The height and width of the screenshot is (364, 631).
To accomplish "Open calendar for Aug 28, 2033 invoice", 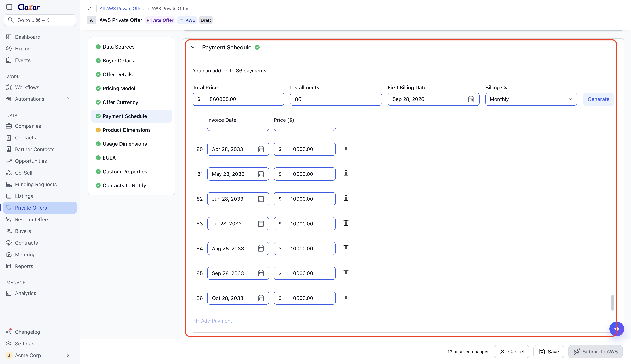I will [261, 248].
